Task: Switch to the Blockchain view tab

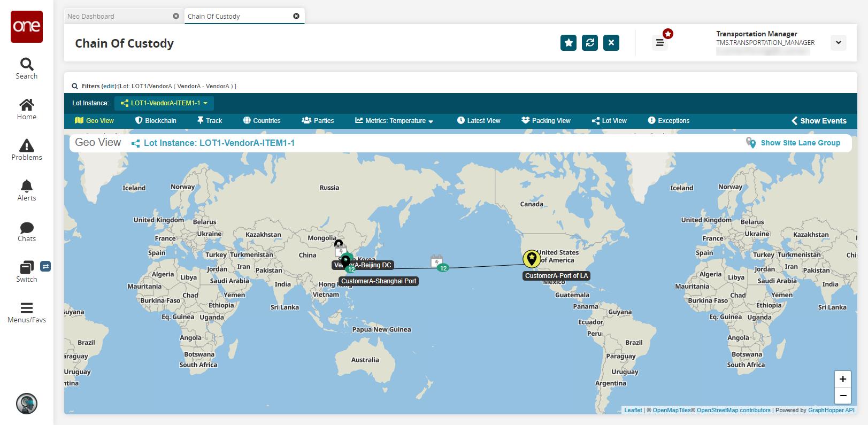Action: [156, 121]
